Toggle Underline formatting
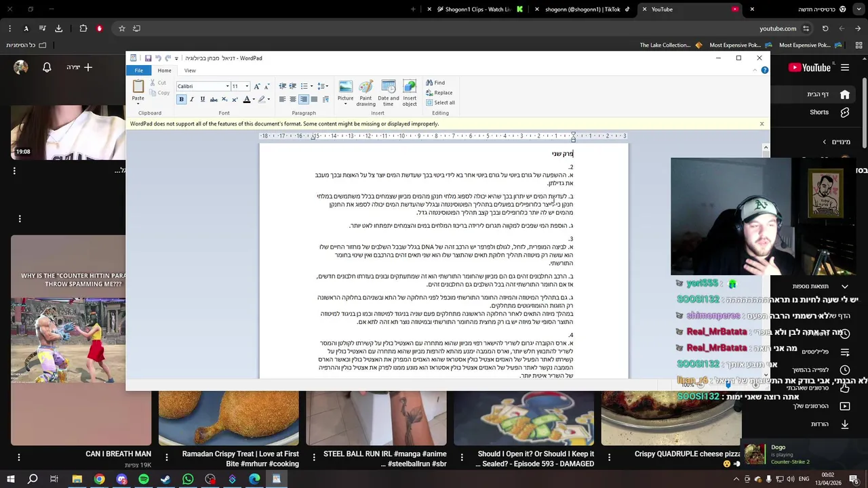 point(203,100)
